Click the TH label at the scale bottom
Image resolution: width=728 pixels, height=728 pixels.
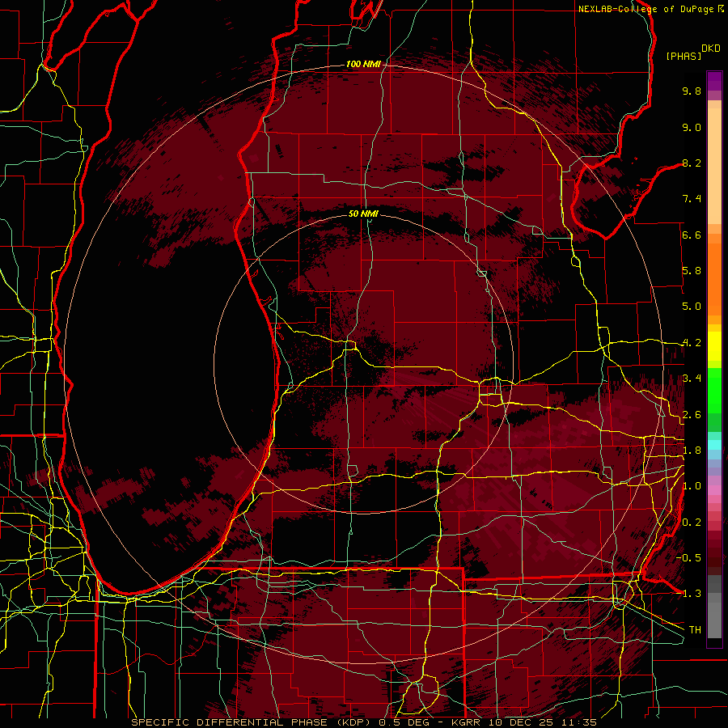point(695,630)
